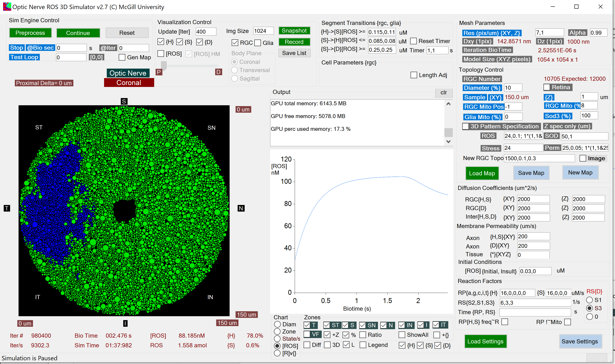The image size is (615, 364).
Task: Start a Record of the simulation
Action: [x=294, y=42]
